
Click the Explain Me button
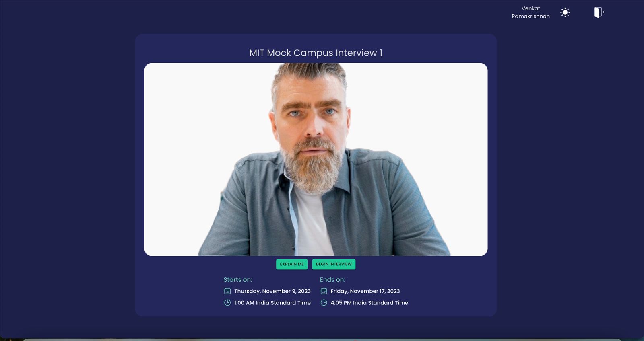pyautogui.click(x=292, y=264)
